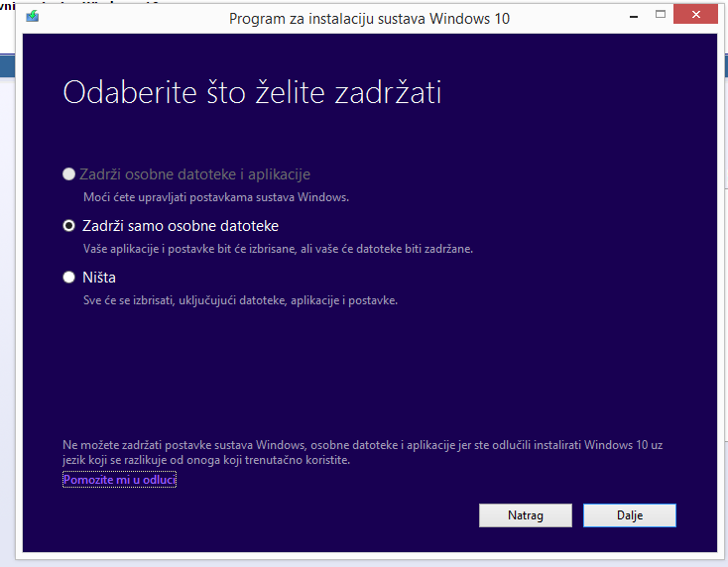
Task: Click the Windows setup icon in title bar
Action: 33,17
